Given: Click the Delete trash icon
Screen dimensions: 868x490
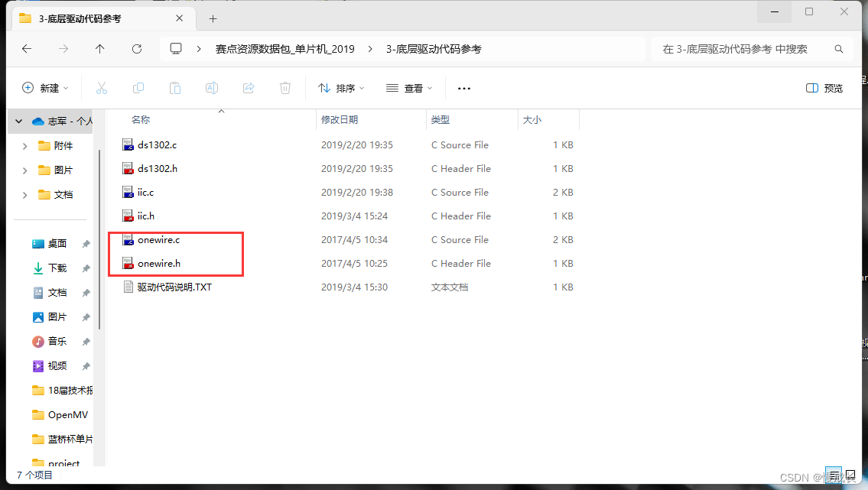Looking at the screenshot, I should tap(285, 88).
